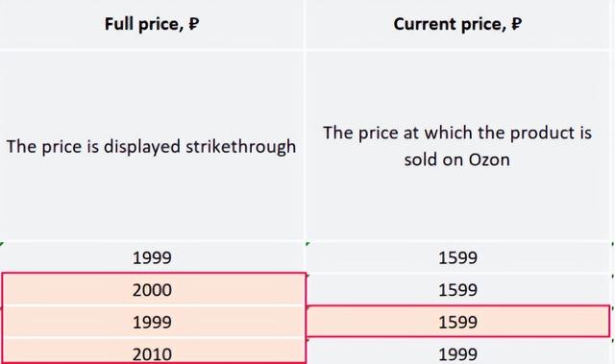Click the "The price is displayed strikethrough" description cell
615x364 pixels.
click(x=152, y=146)
